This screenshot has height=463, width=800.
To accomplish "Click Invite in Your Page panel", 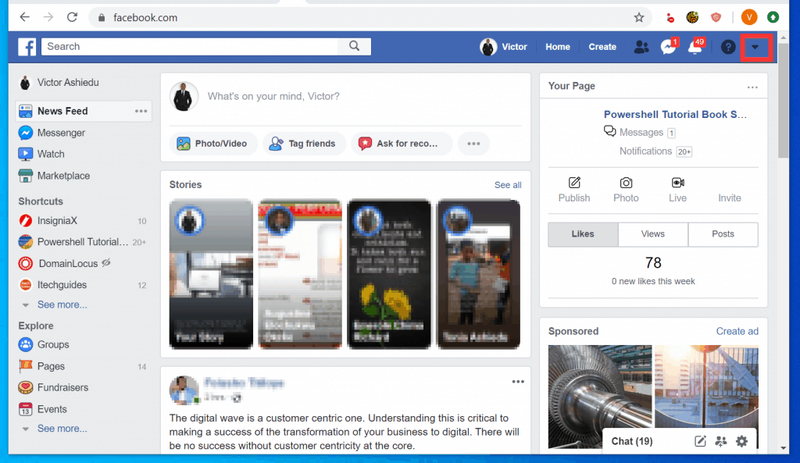I will coord(730,198).
